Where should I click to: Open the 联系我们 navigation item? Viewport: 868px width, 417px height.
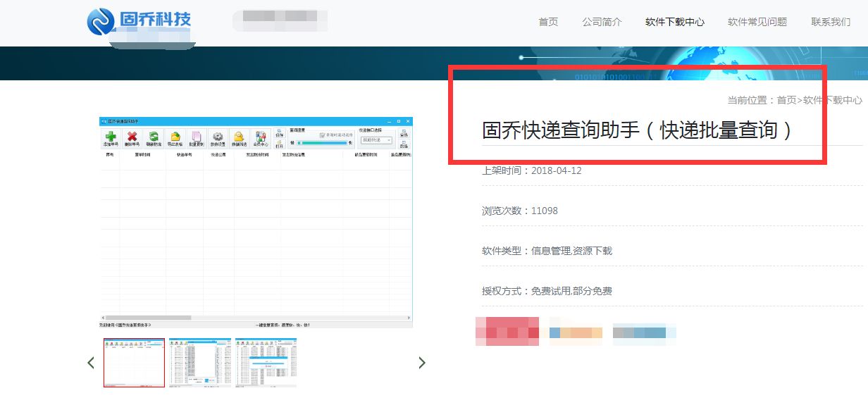pyautogui.click(x=831, y=22)
